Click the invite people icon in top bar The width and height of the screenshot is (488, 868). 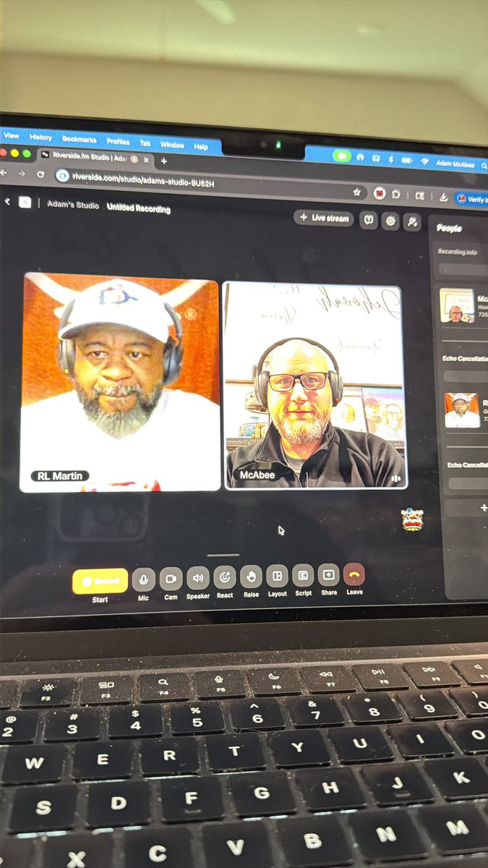(412, 223)
